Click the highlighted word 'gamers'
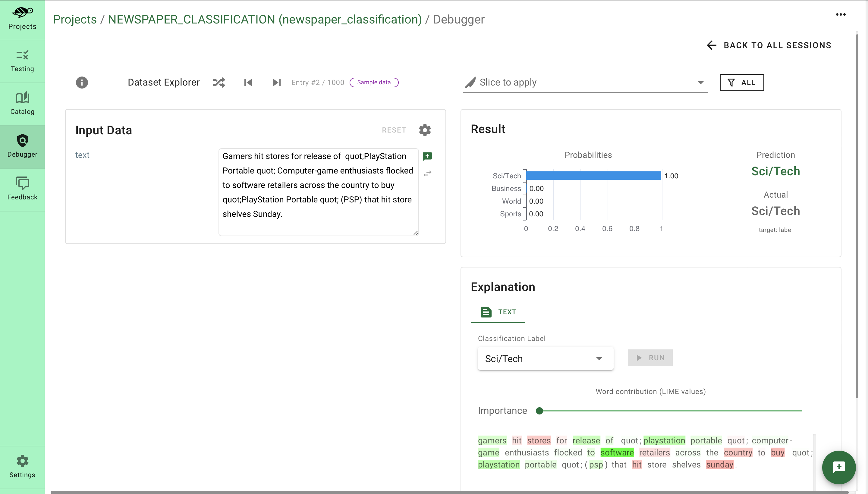868x494 pixels. click(x=492, y=440)
